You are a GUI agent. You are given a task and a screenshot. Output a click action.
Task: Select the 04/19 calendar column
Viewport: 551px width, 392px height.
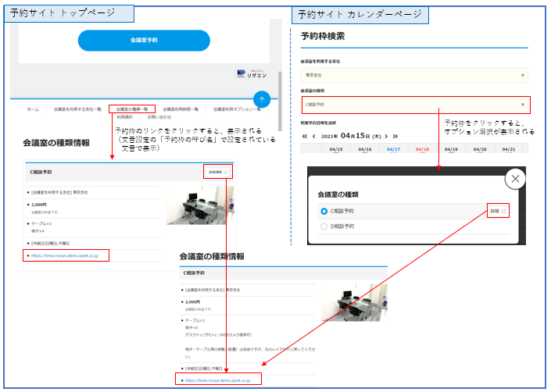click(x=451, y=149)
